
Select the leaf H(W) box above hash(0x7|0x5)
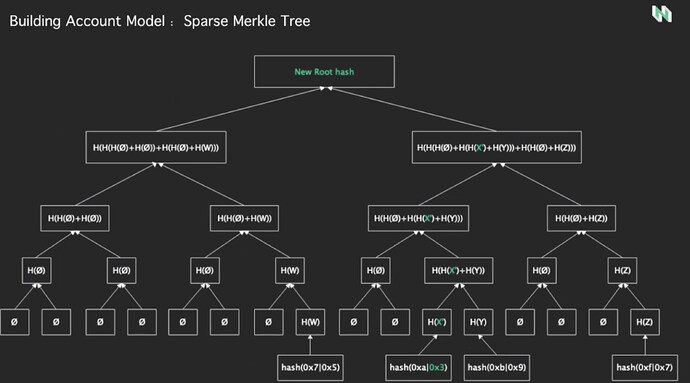[310, 322]
